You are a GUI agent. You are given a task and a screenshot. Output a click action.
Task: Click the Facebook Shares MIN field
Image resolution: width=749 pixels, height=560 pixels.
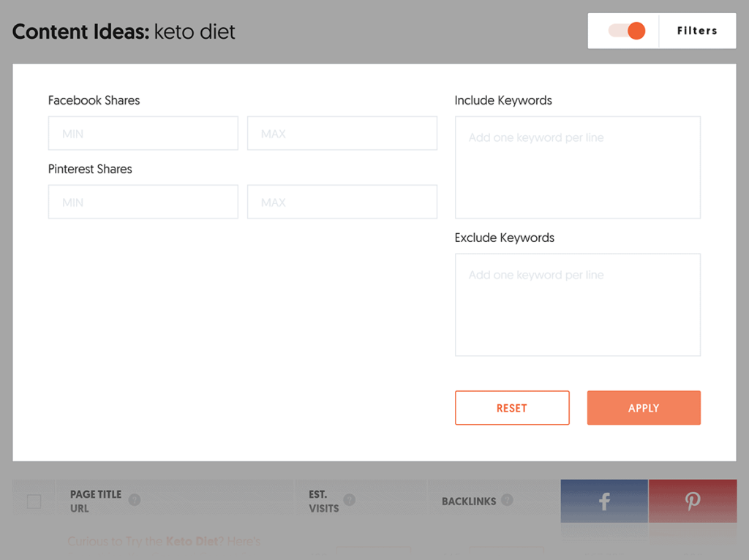pos(143,134)
